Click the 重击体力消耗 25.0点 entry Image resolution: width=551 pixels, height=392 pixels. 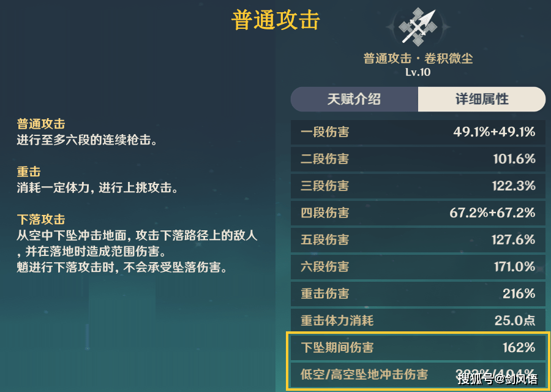pos(418,320)
